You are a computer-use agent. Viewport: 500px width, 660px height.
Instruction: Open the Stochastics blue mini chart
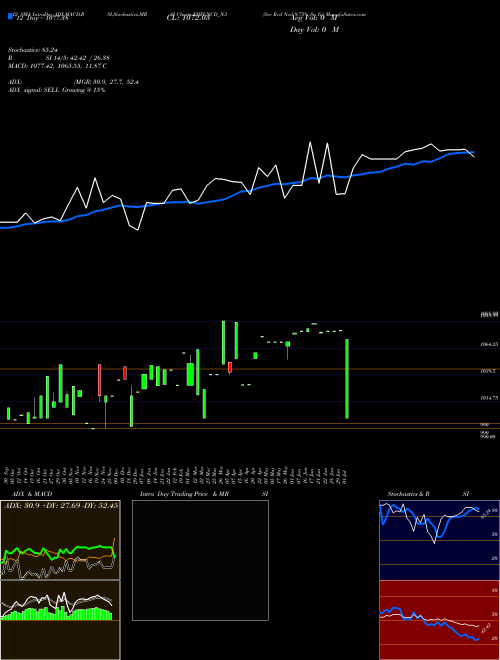439,540
